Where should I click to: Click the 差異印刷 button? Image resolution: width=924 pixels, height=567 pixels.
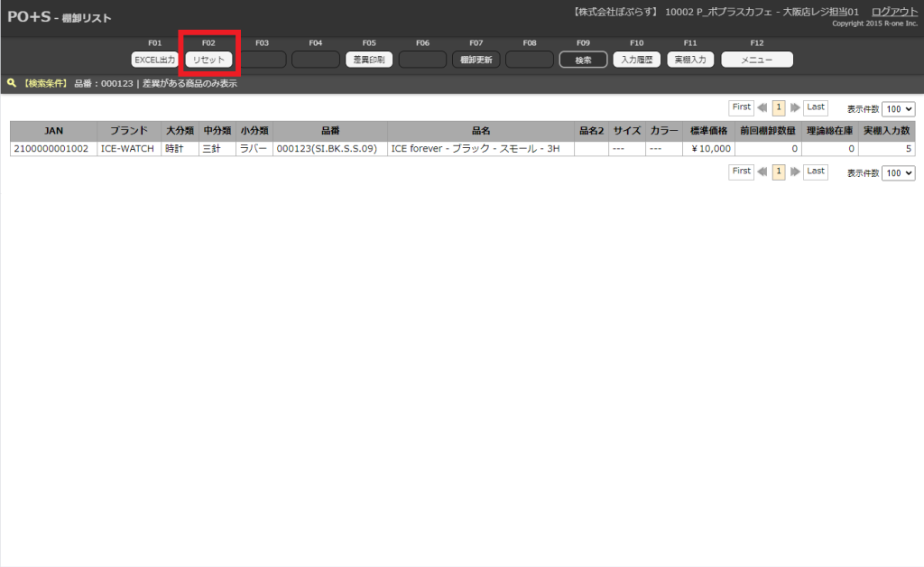(369, 60)
